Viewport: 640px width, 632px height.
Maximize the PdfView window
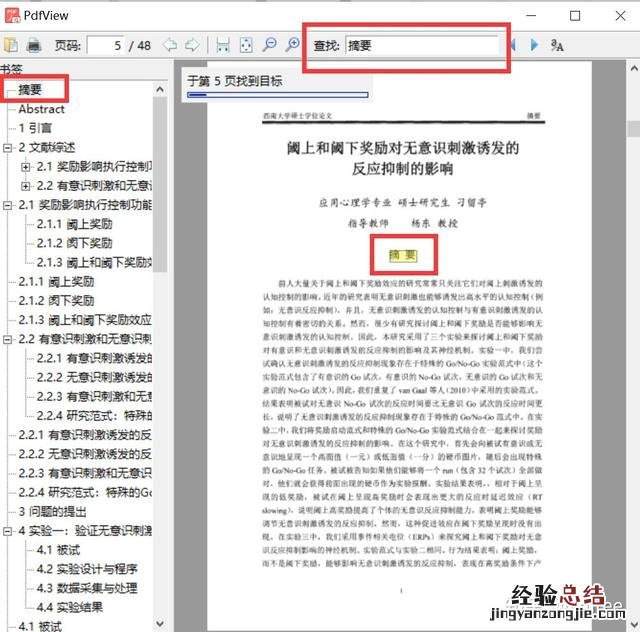(575, 16)
